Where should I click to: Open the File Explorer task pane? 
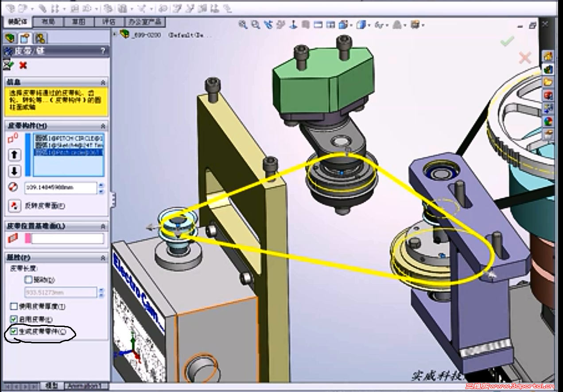[x=548, y=82]
